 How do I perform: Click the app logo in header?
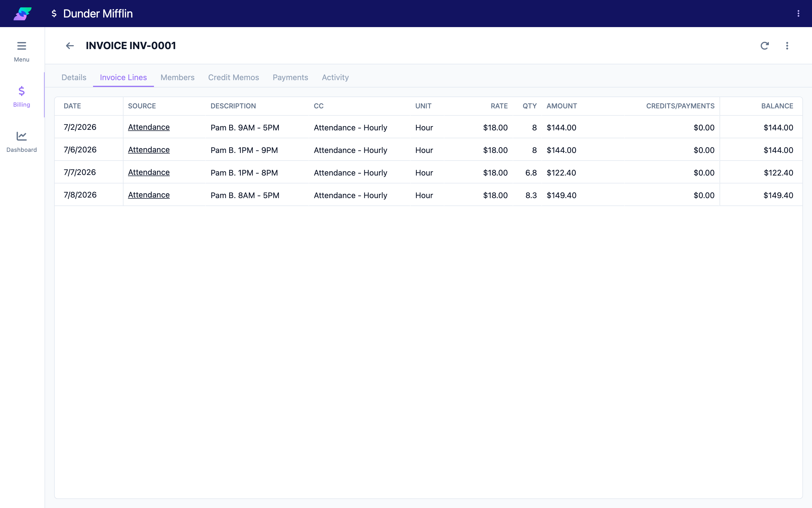click(x=23, y=14)
